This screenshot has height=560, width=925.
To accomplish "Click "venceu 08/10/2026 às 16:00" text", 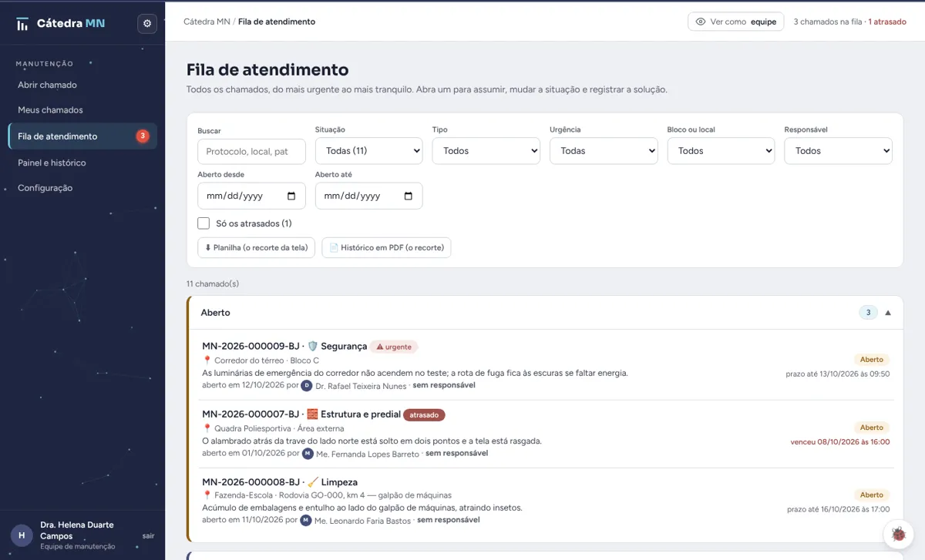I will point(840,441).
